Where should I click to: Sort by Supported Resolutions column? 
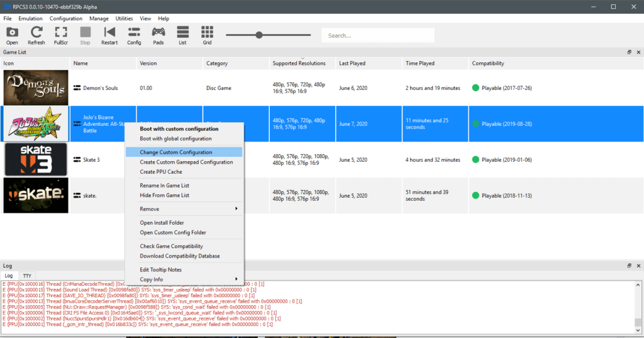pyautogui.click(x=303, y=64)
